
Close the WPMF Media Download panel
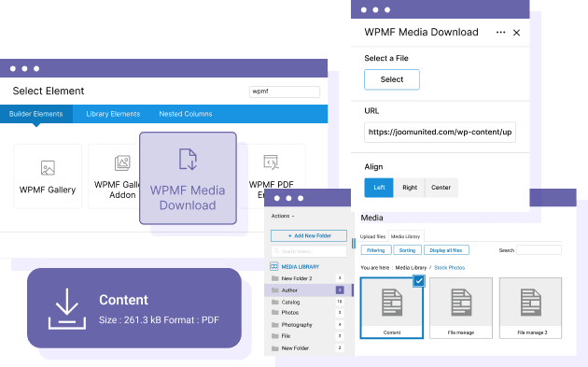click(x=516, y=33)
